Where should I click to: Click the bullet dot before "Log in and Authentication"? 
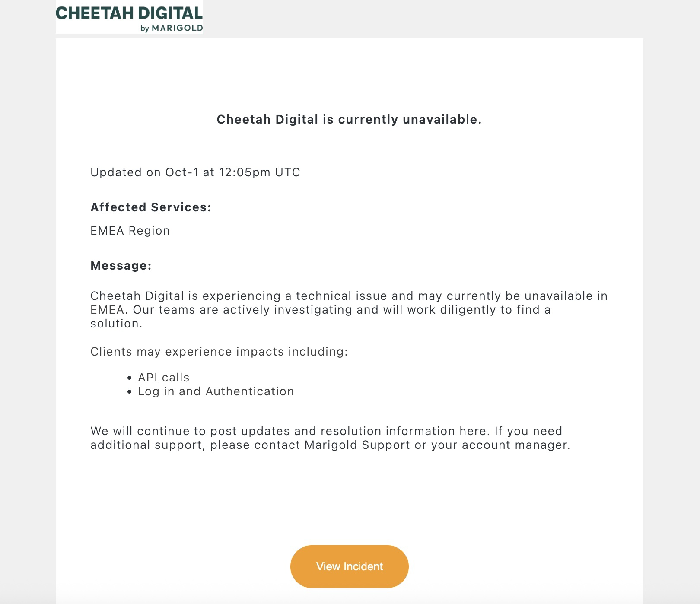[x=130, y=392]
